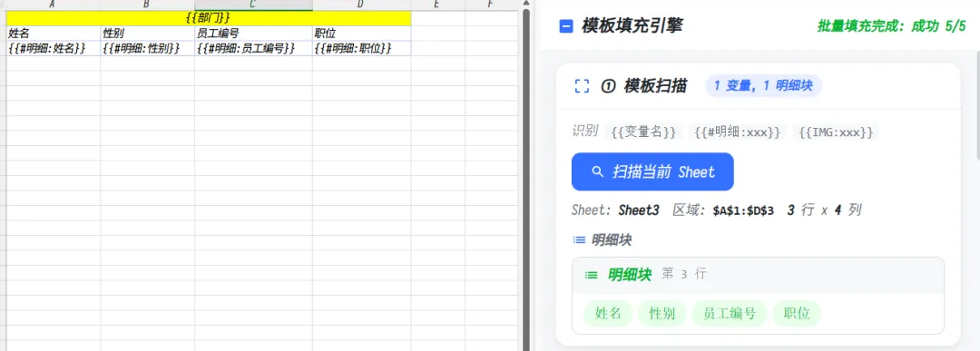Select column F header
This screenshot has height=351, width=980.
(491, 5)
